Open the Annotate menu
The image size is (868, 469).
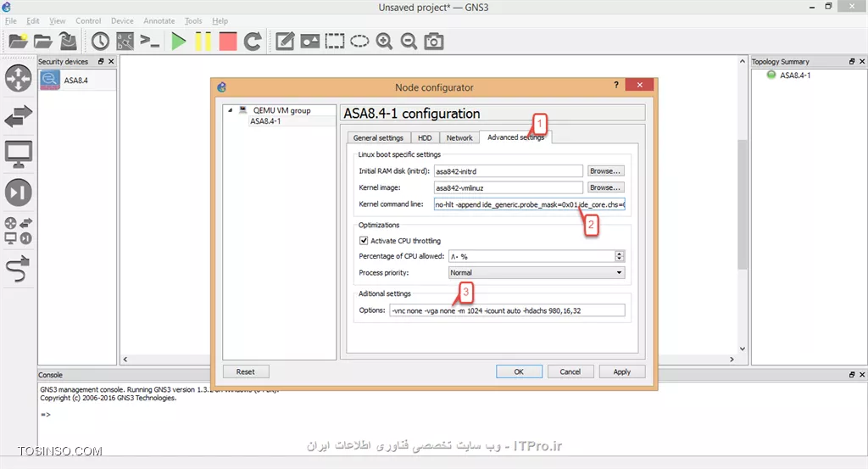point(159,21)
